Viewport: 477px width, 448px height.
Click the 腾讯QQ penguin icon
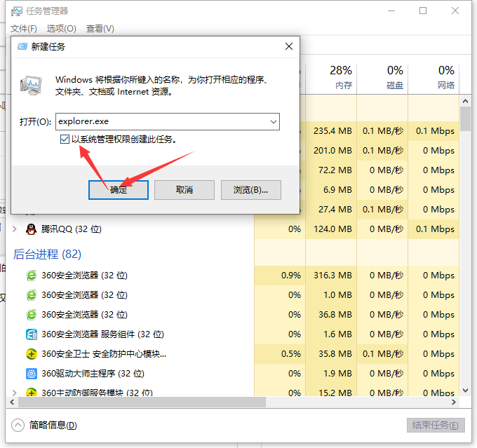31,229
